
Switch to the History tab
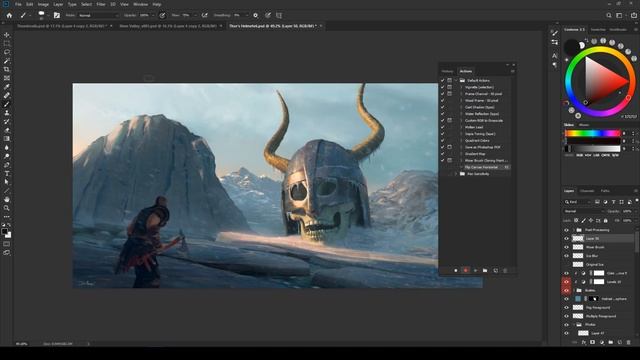tap(447, 71)
